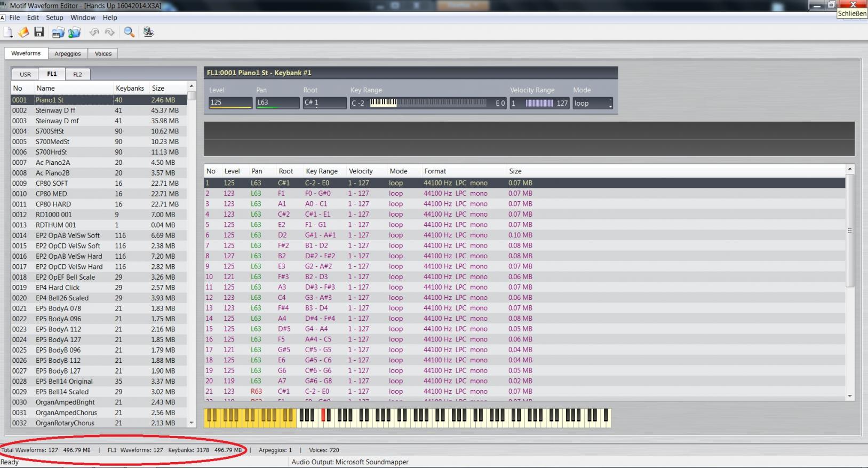Switch to the Voices tab
The height and width of the screenshot is (468, 868).
[103, 53]
